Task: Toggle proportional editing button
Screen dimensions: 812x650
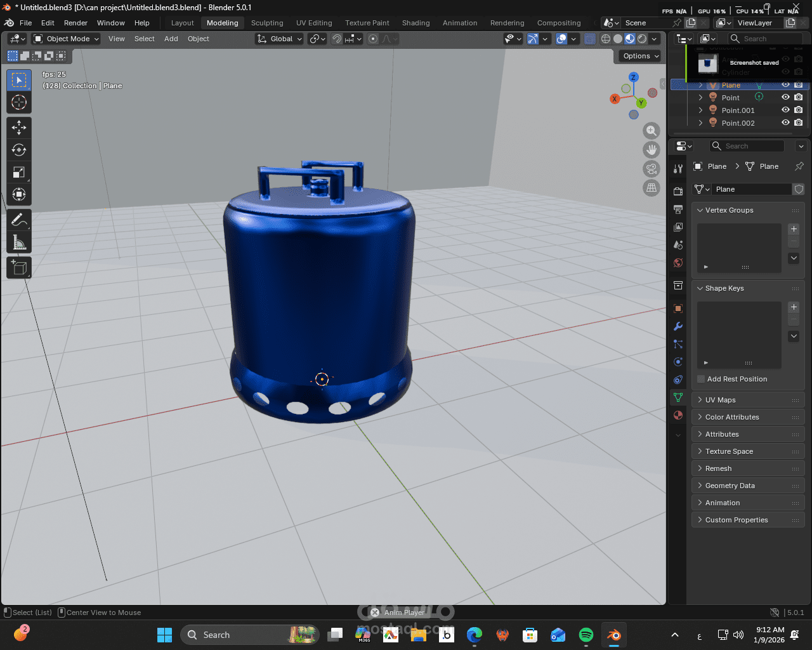Action: click(373, 39)
